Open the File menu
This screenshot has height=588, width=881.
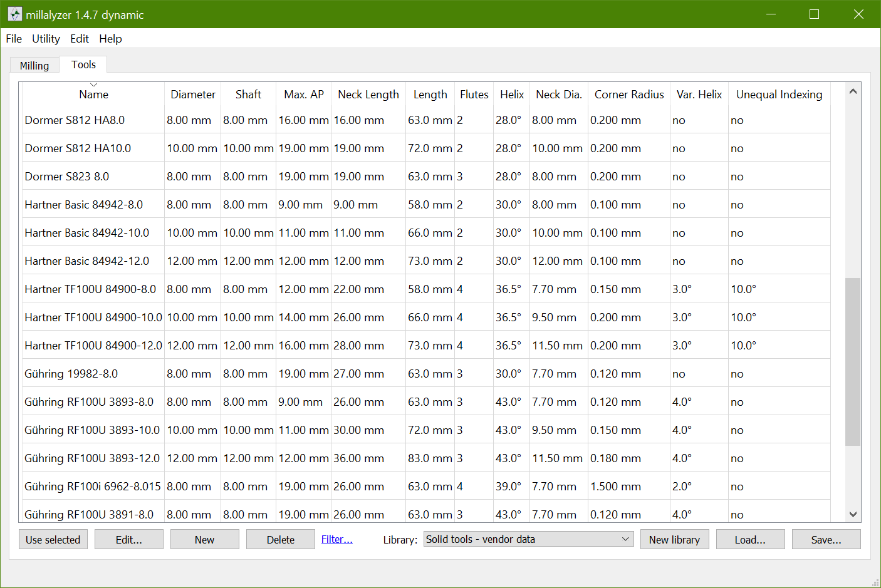pos(14,39)
